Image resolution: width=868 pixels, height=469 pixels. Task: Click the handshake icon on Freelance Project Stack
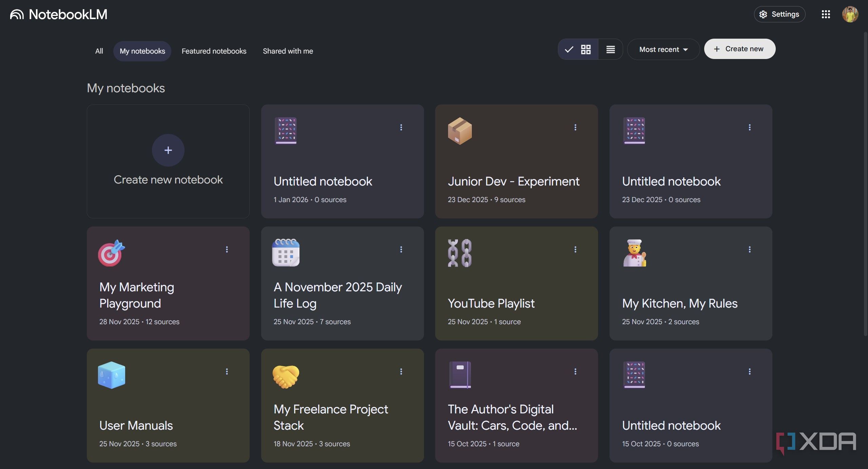coord(286,376)
